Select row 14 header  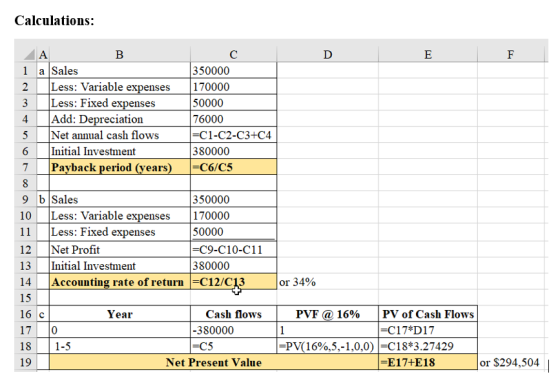click(x=25, y=282)
